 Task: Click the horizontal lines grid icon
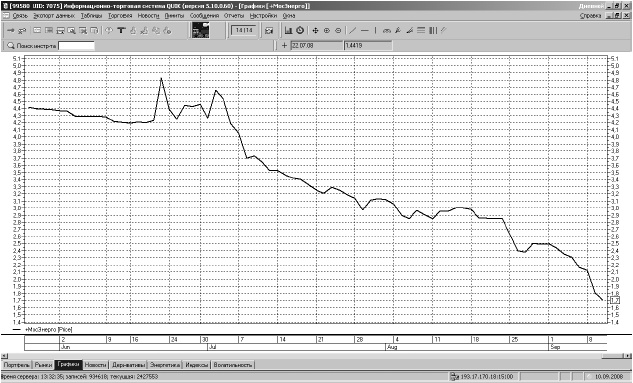(x=421, y=30)
